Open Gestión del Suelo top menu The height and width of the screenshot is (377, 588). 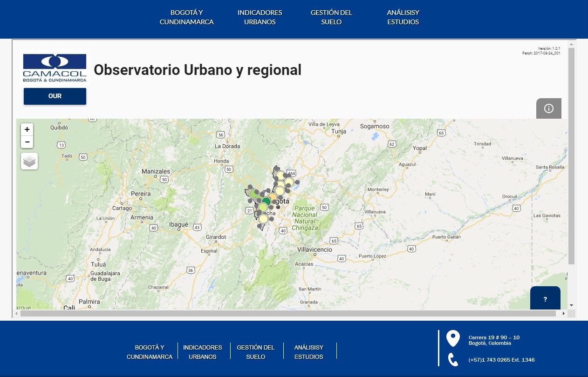332,17
